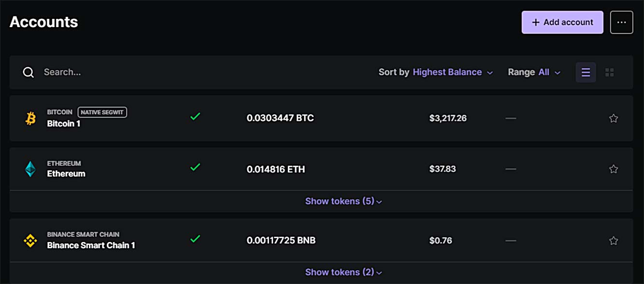Open the Accounts heading

43,22
